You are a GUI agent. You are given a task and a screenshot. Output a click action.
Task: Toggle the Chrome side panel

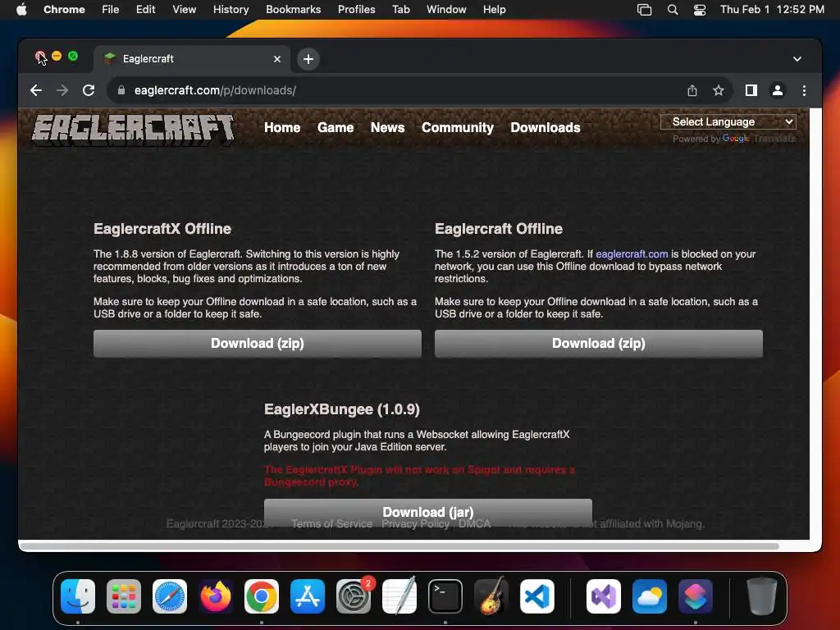(x=751, y=90)
